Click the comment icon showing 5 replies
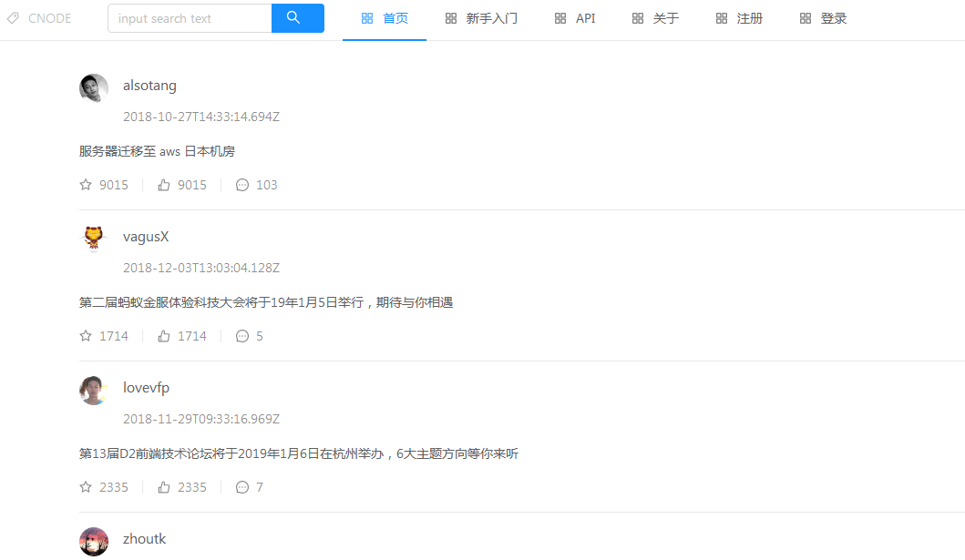This screenshot has height=560, width=965. pos(241,335)
